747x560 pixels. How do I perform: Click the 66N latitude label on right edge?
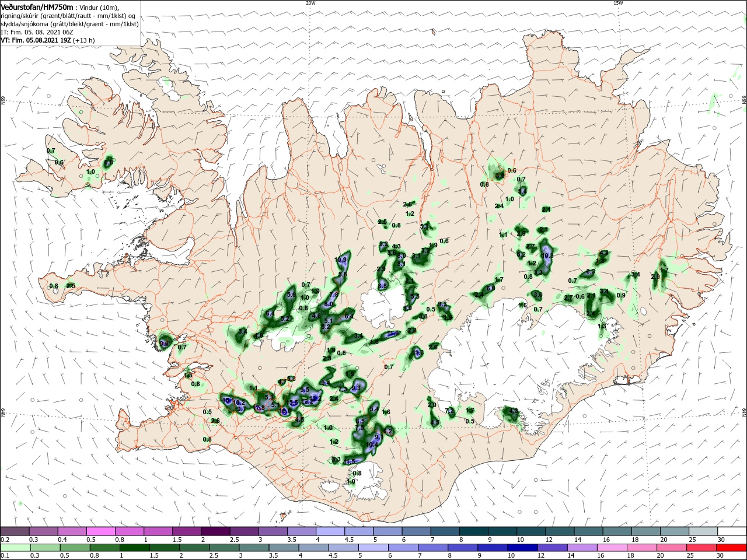pos(744,100)
